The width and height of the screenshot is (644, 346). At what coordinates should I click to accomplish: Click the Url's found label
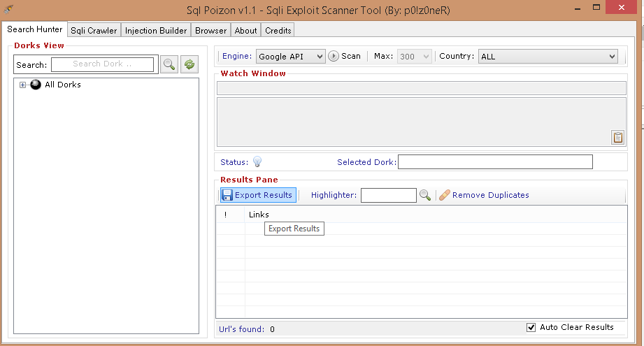click(x=241, y=329)
